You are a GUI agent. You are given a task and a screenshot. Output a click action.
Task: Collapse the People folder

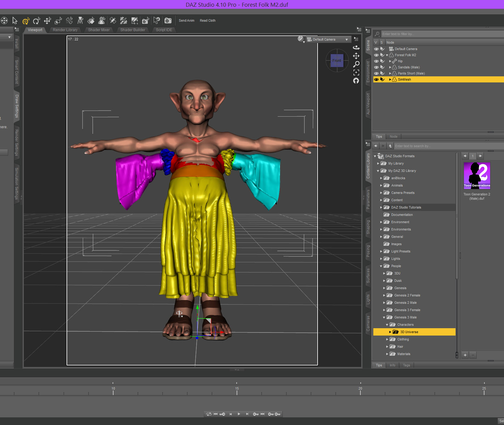point(381,266)
